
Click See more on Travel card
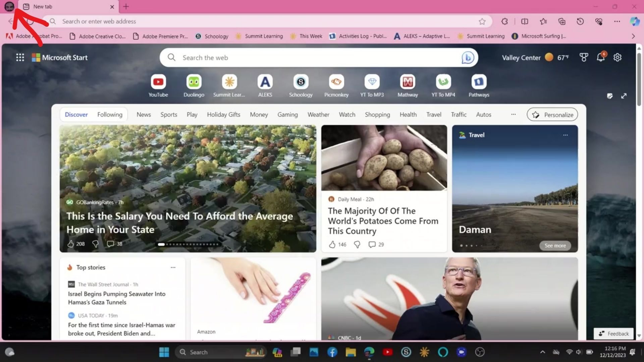(x=555, y=246)
